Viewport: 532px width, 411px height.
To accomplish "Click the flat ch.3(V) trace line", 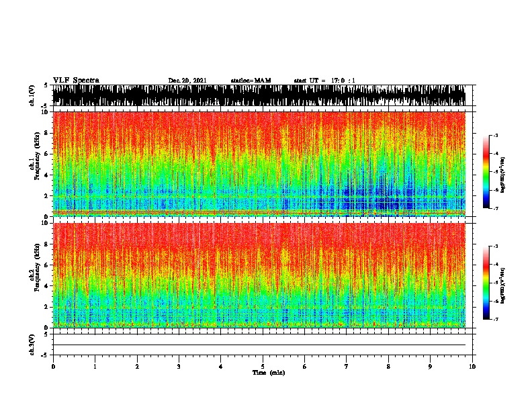I will pos(259,345).
